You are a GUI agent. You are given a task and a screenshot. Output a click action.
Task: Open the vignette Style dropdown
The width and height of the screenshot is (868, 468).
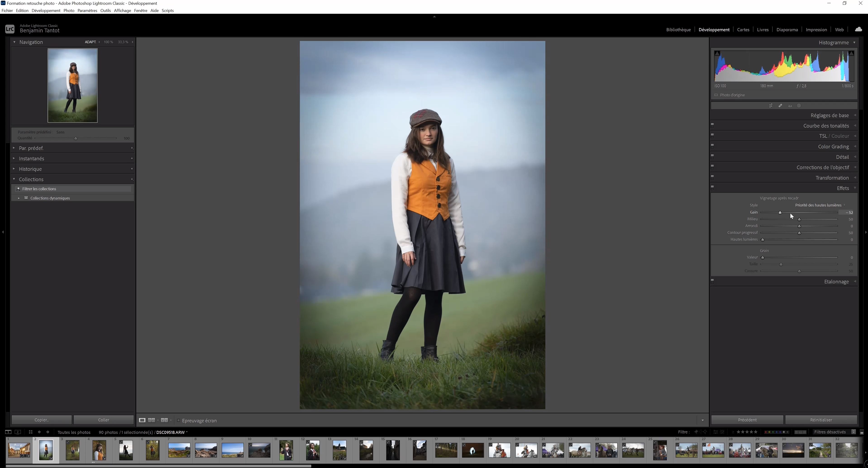pyautogui.click(x=820, y=205)
